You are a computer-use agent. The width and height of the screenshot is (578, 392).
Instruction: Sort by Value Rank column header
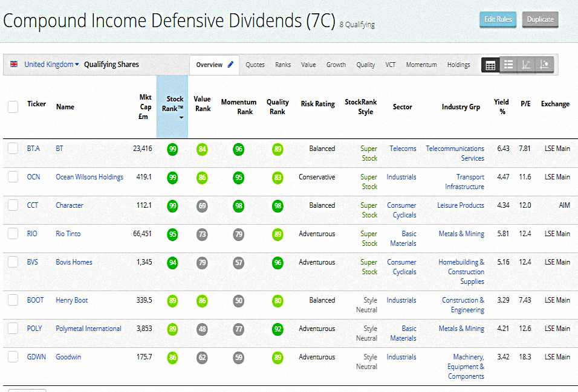pos(203,104)
